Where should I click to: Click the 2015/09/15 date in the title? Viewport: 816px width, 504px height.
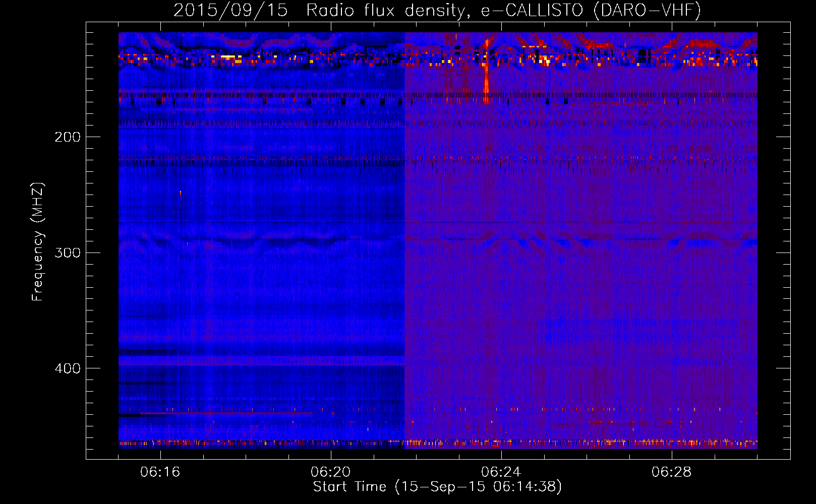(230, 10)
